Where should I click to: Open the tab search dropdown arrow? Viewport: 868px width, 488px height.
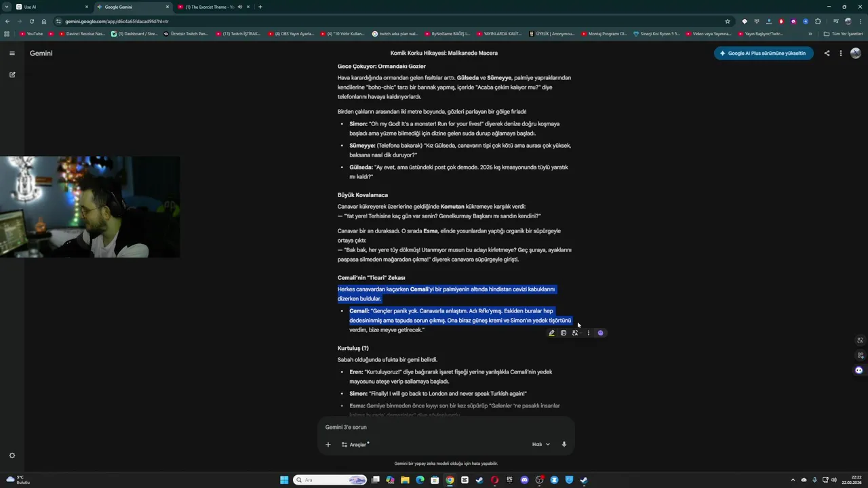tap(7, 7)
